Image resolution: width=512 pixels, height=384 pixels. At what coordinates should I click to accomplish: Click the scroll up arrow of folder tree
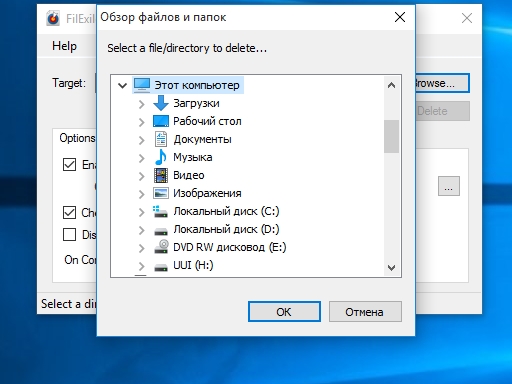392,85
